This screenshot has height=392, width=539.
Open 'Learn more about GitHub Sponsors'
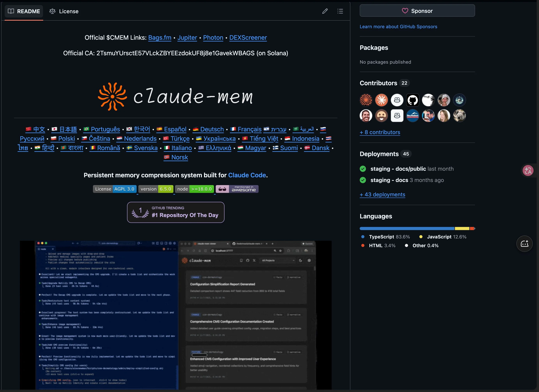399,27
